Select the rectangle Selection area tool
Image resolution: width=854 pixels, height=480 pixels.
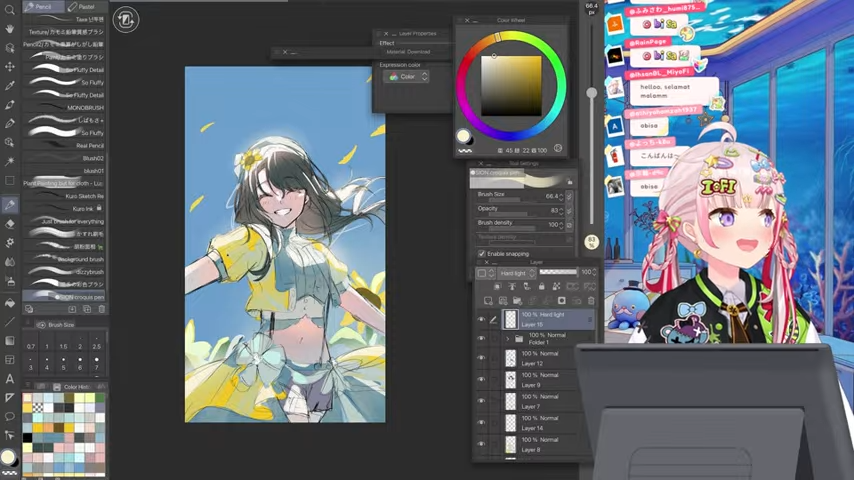[9, 180]
